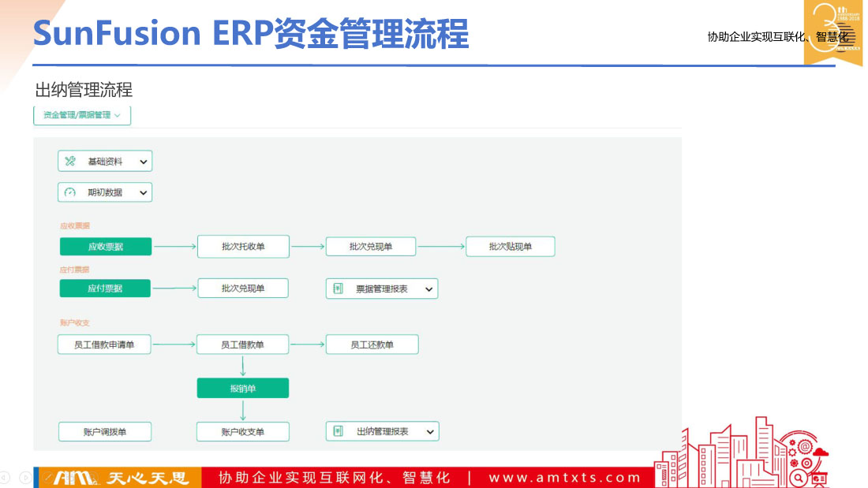Expand the 出纳管理报表 dropdown arrow
The image size is (868, 488).
(x=429, y=431)
